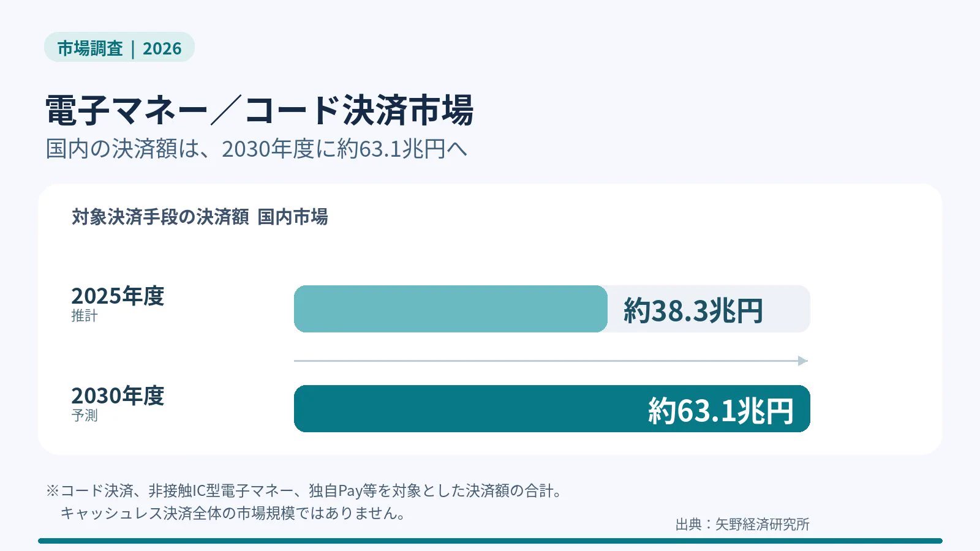This screenshot has height=551, width=980.
Task: Select the 約38.3兆円 value label
Action: coord(693,310)
